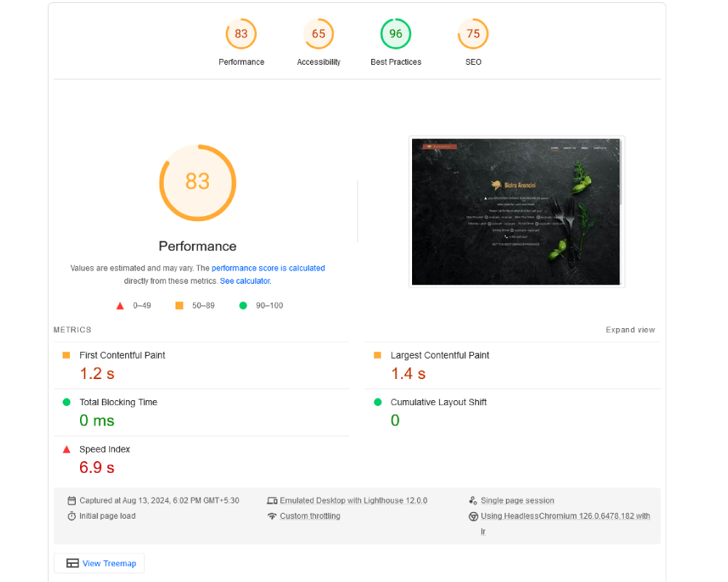Click the fork icon beside Single page session
This screenshot has height=582, width=728.
coord(473,500)
